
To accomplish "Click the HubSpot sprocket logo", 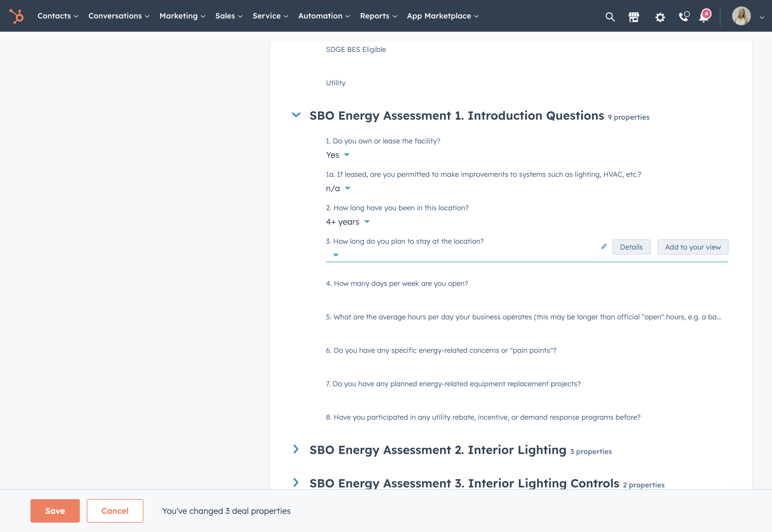I will tap(16, 16).
